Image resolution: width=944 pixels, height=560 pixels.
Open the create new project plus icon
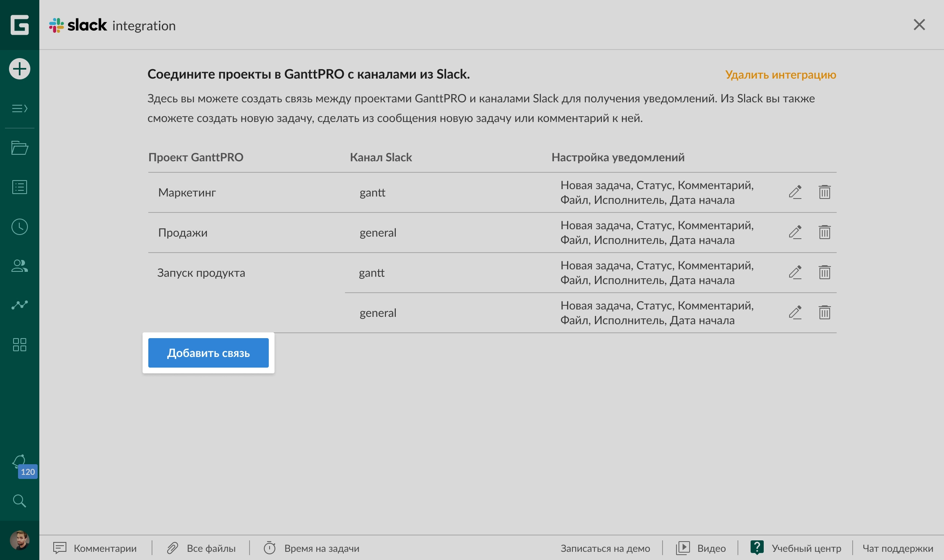click(x=19, y=69)
